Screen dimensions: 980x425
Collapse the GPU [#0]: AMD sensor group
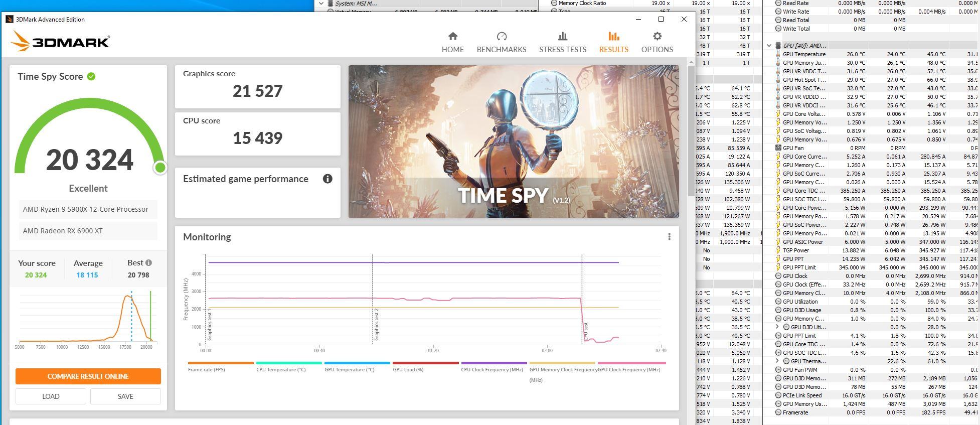[x=769, y=46]
